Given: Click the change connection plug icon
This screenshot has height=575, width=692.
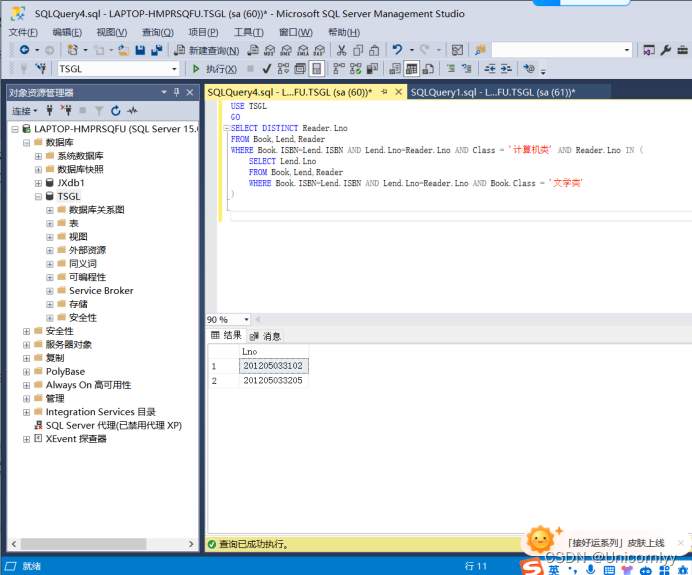Looking at the screenshot, I should point(41,68).
